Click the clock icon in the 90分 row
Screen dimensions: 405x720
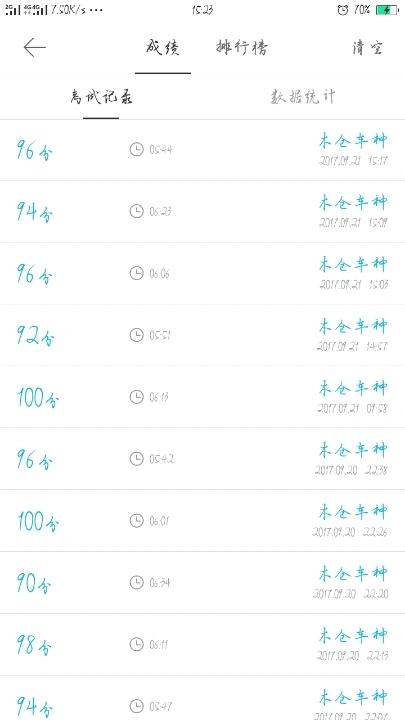[136, 582]
